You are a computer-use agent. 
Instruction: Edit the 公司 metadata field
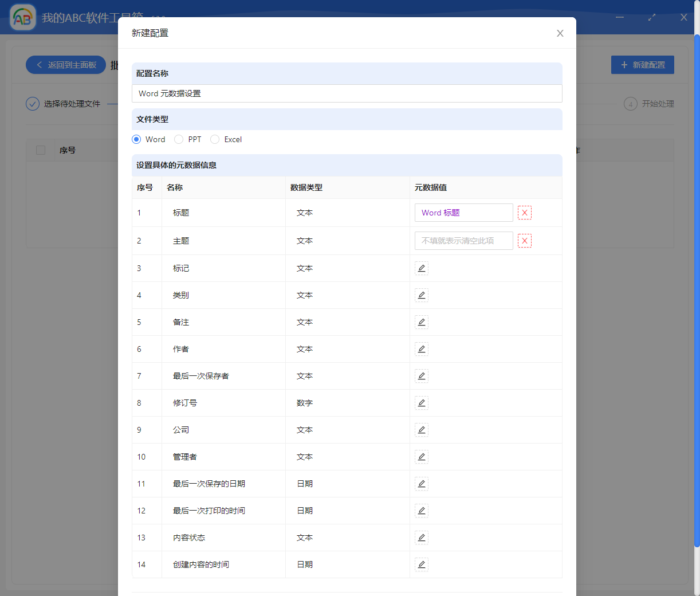[422, 429]
